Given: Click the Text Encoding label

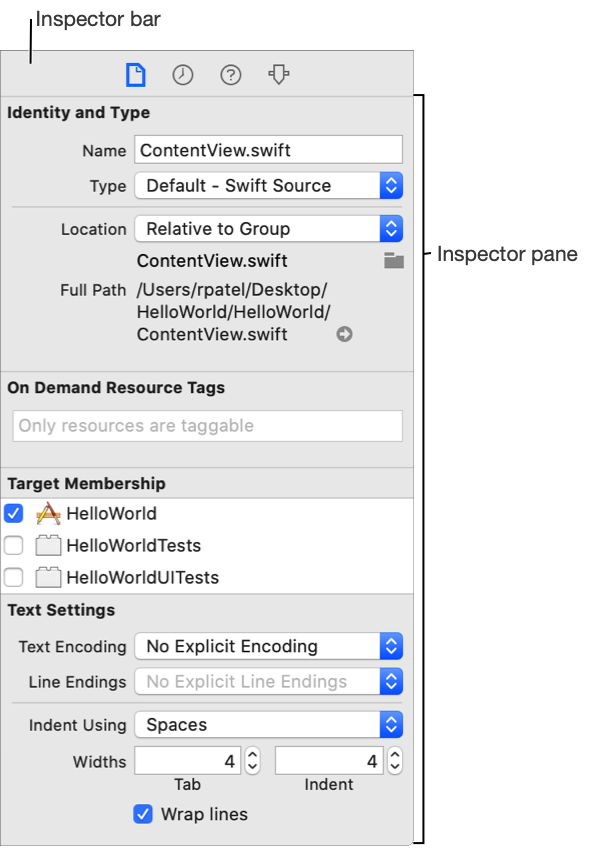Looking at the screenshot, I should tap(72, 646).
